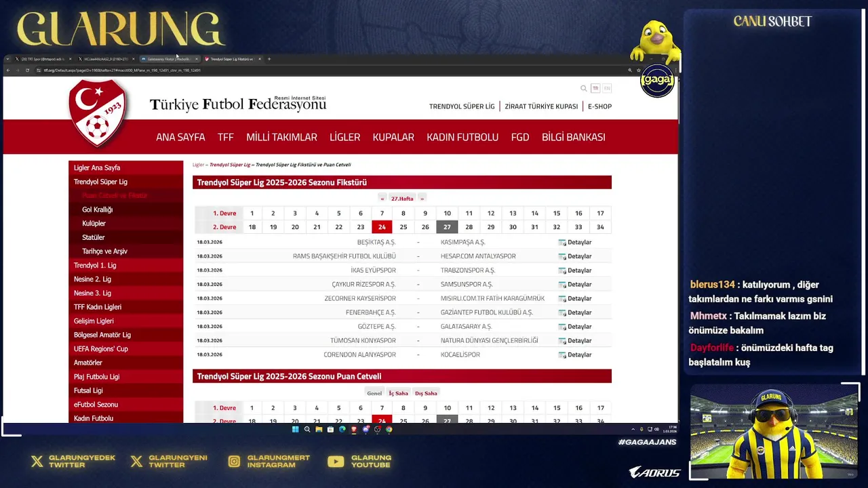Expand TFF Kadın Ligleri sidebar item

click(125, 307)
